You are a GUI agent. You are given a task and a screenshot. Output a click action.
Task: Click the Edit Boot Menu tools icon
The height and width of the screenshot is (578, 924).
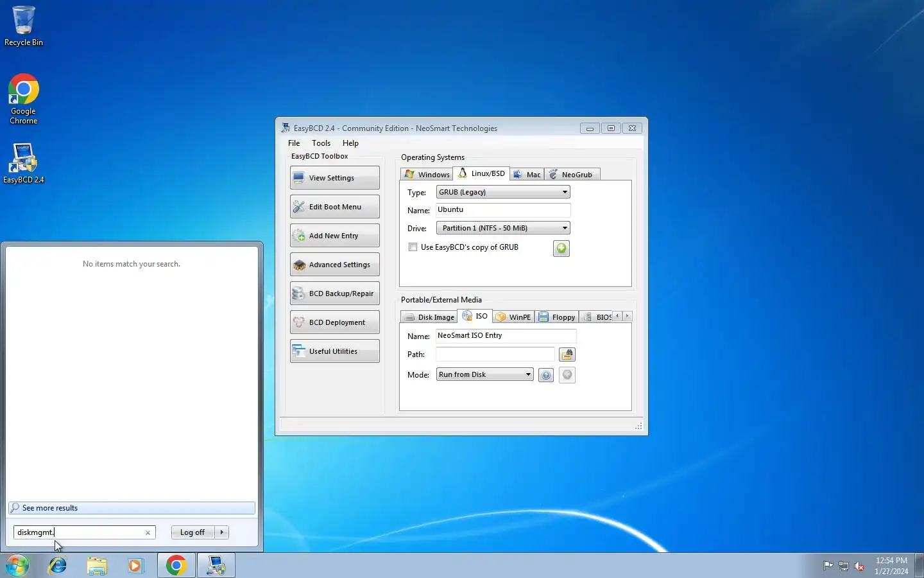click(x=298, y=207)
